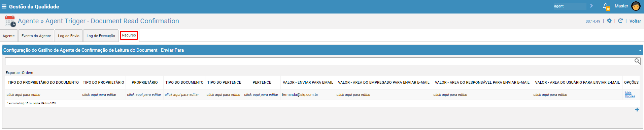Click the Agente breadcrumb link
The height and width of the screenshot is (130, 644).
[28, 21]
